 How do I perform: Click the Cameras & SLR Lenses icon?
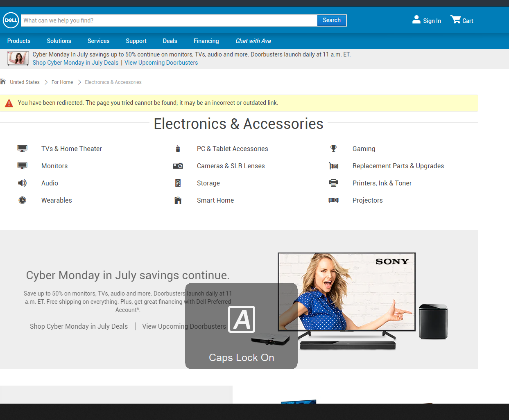[x=178, y=166]
